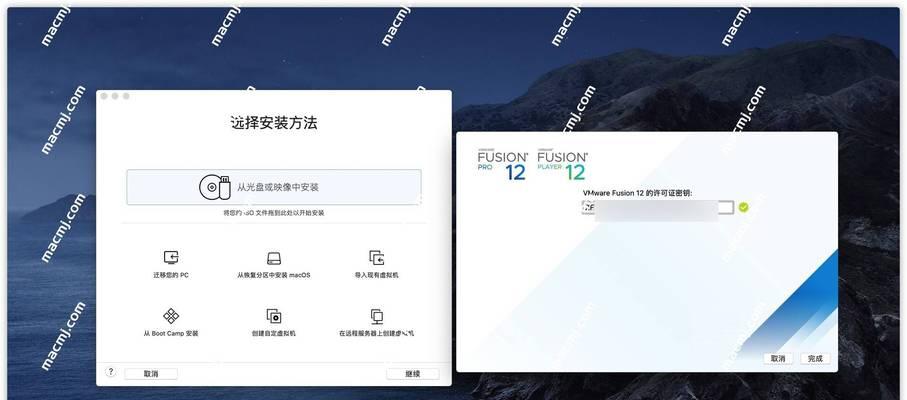Click the 导入现有虚拟机 label
This screenshot has width=907, height=400.
coord(377,275)
